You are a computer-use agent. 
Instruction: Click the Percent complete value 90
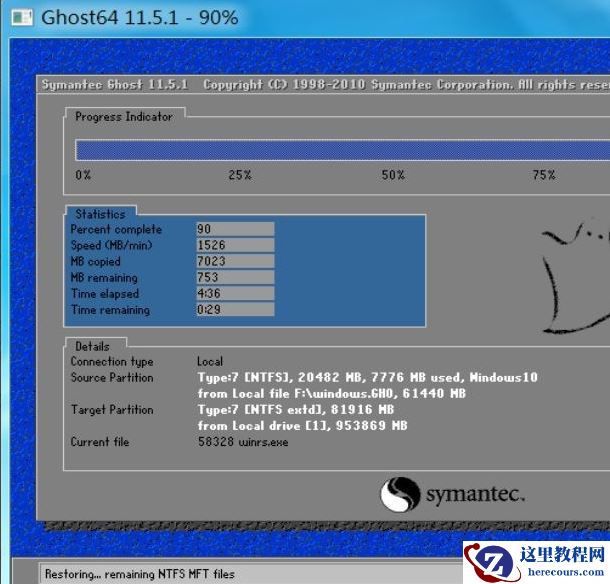[235, 229]
